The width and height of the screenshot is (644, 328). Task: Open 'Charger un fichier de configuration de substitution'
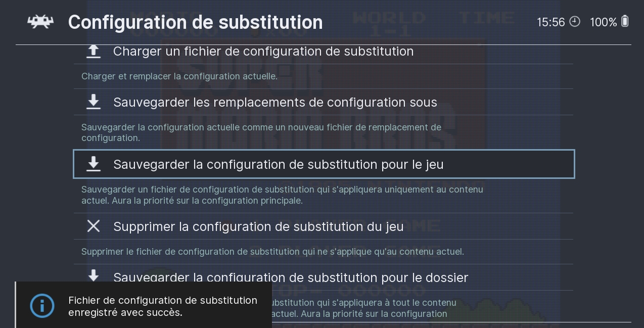(x=263, y=52)
